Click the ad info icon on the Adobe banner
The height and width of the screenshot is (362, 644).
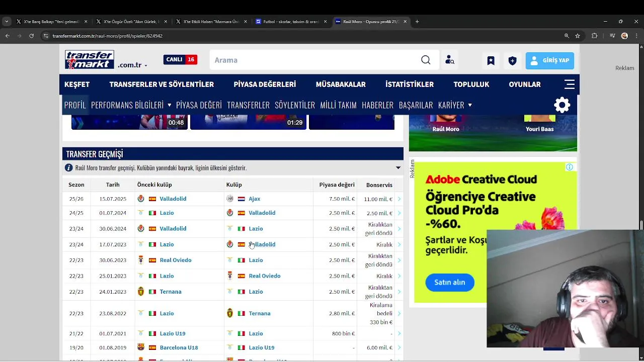569,167
